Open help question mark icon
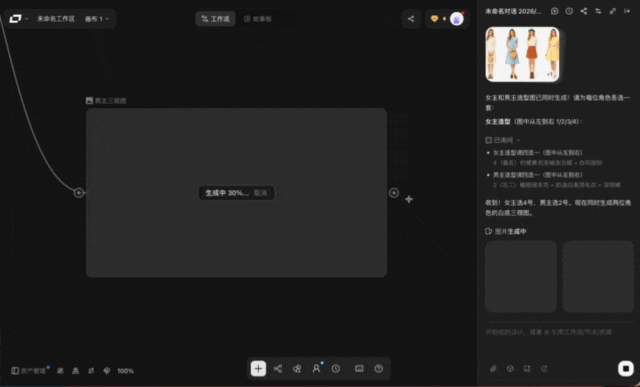The image size is (640, 387). pyautogui.click(x=379, y=369)
